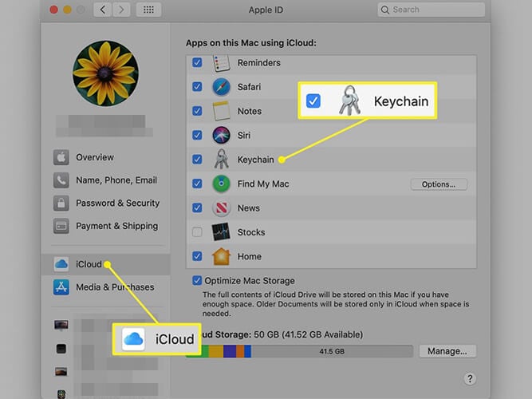532x399 pixels.
Task: Uncheck the Reminders checkbox
Action: (x=197, y=62)
